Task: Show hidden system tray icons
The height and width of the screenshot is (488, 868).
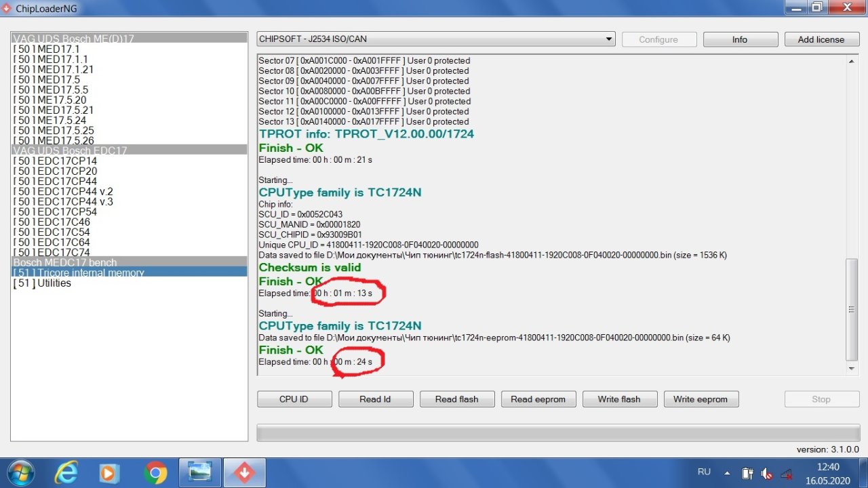Action: pos(727,473)
